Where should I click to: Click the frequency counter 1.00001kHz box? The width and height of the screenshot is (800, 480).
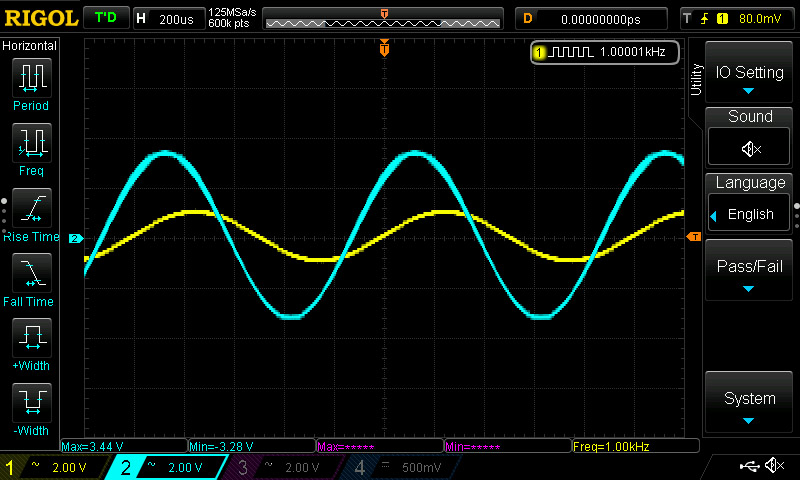[x=605, y=52]
